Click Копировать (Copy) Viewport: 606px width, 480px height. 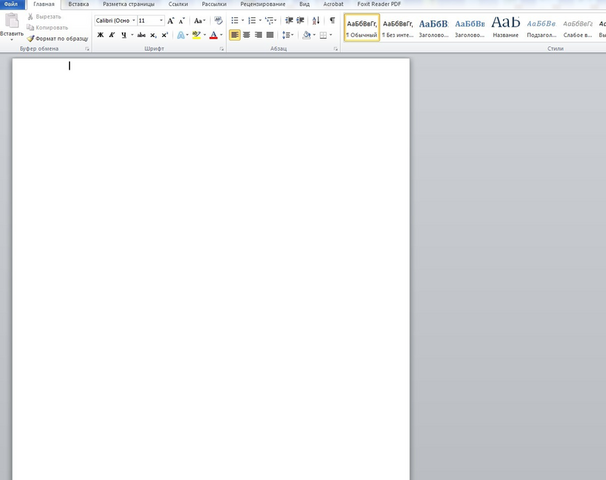pos(47,27)
